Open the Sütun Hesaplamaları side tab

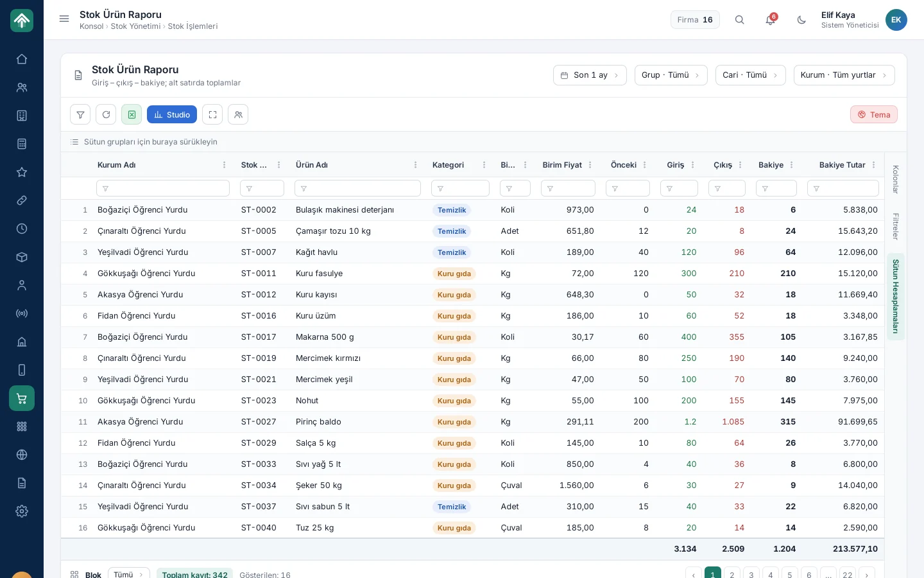pos(896,297)
